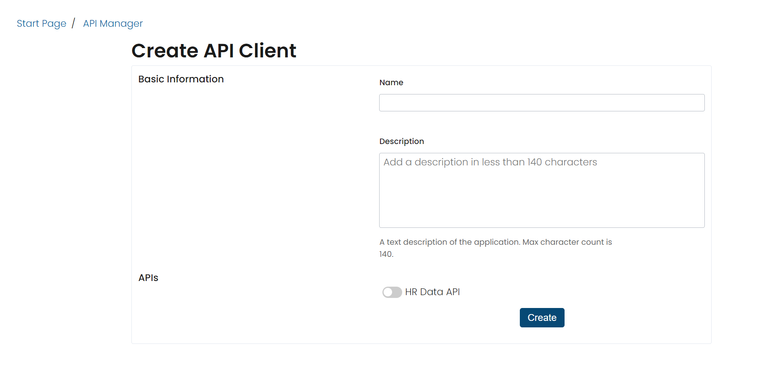Viewport: 760px width, 367px height.
Task: Click into the Description text area
Action: click(x=541, y=190)
